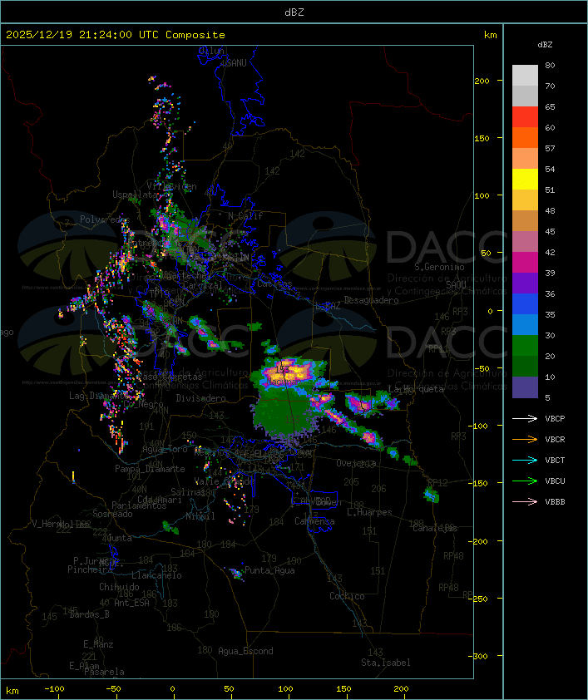Click the VBCT legend label
The width and height of the screenshot is (588, 700).
[x=555, y=460]
